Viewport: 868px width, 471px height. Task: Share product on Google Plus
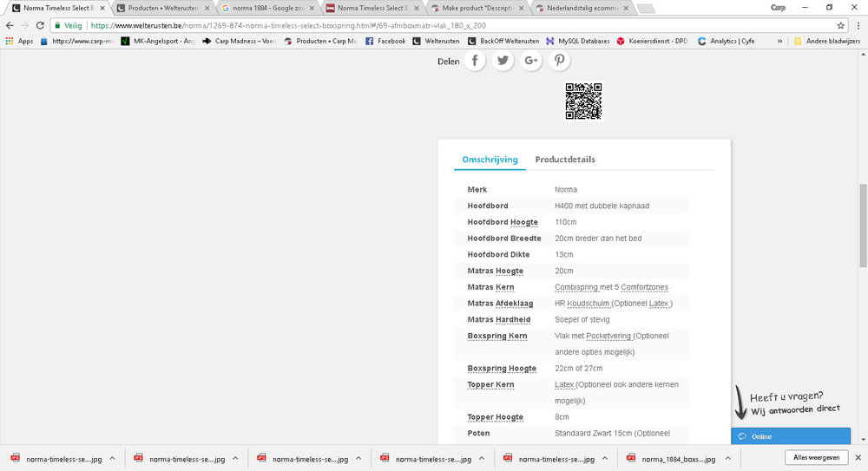pyautogui.click(x=531, y=61)
